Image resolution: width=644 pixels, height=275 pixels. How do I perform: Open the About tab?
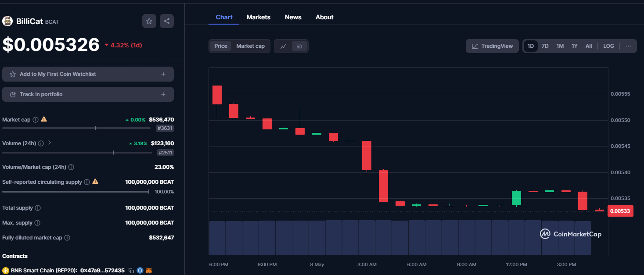[x=324, y=17]
